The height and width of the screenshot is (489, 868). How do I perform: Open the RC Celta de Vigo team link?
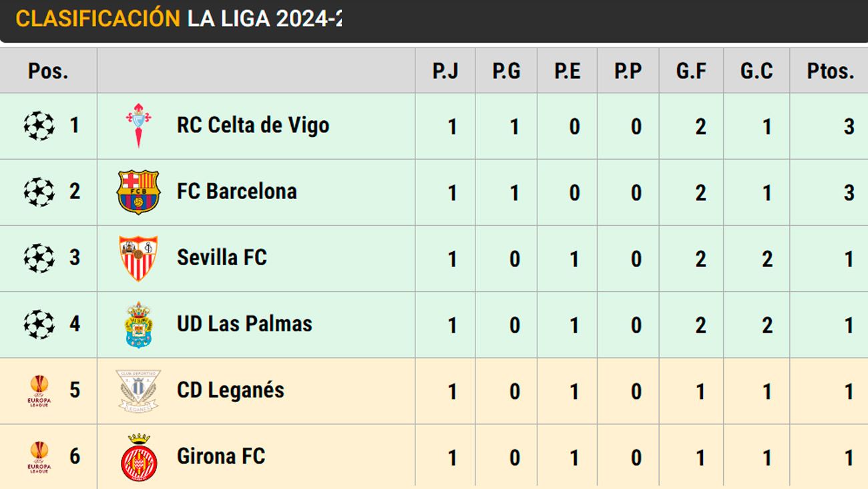(252, 126)
